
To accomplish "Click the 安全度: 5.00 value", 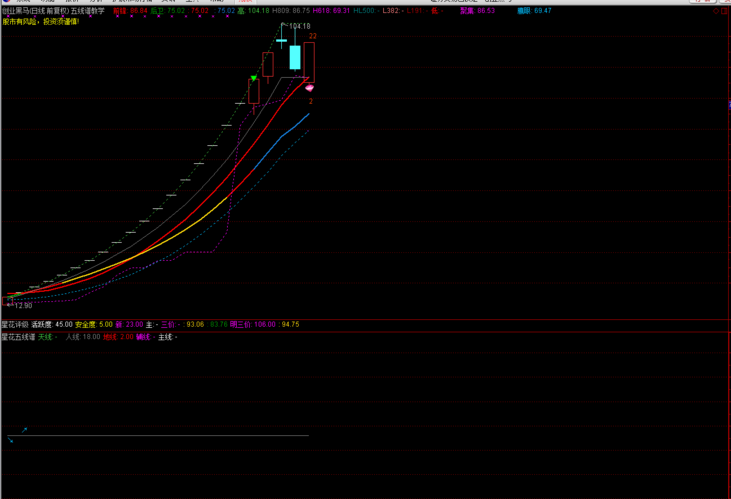I will (94, 325).
